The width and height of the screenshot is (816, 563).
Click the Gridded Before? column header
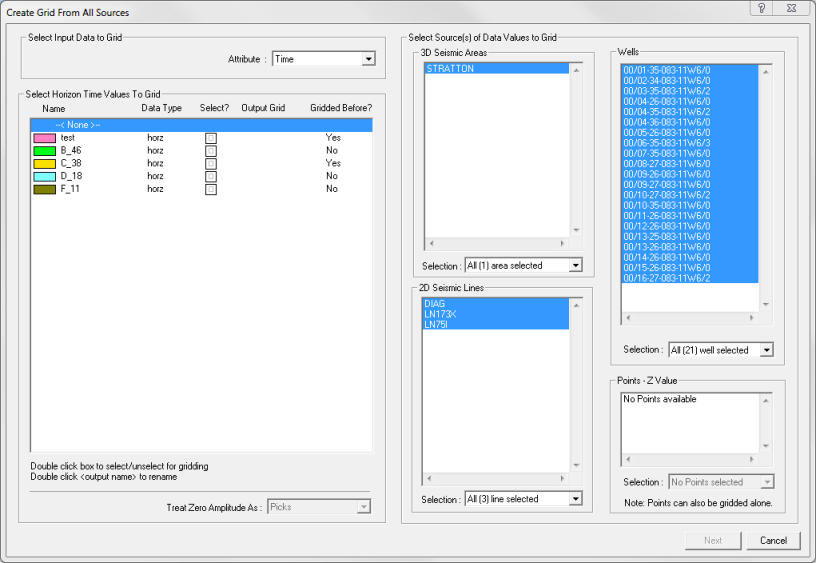(341, 108)
